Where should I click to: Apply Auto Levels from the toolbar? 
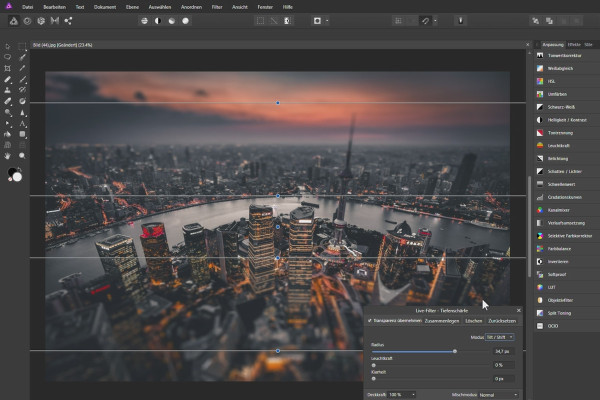(144, 21)
